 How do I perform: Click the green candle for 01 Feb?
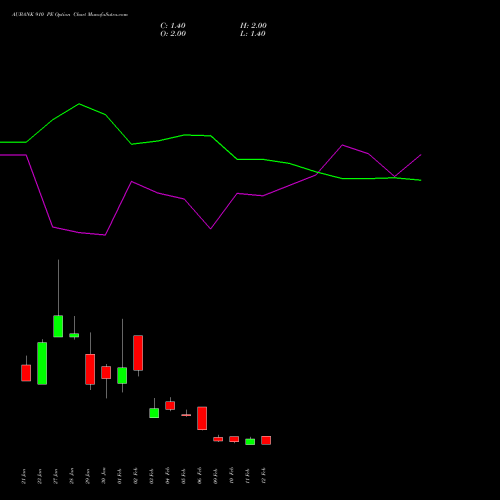pyautogui.click(x=122, y=376)
